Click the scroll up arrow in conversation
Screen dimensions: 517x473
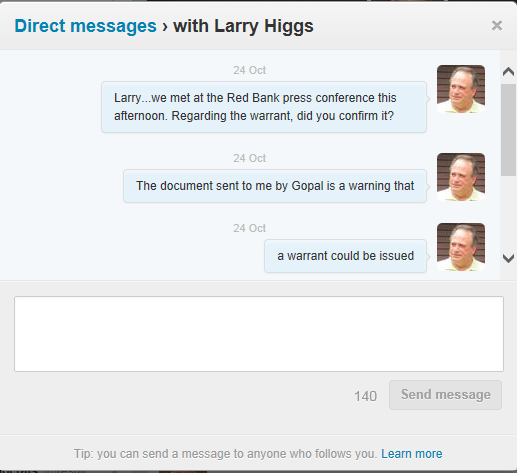pyautogui.click(x=508, y=71)
